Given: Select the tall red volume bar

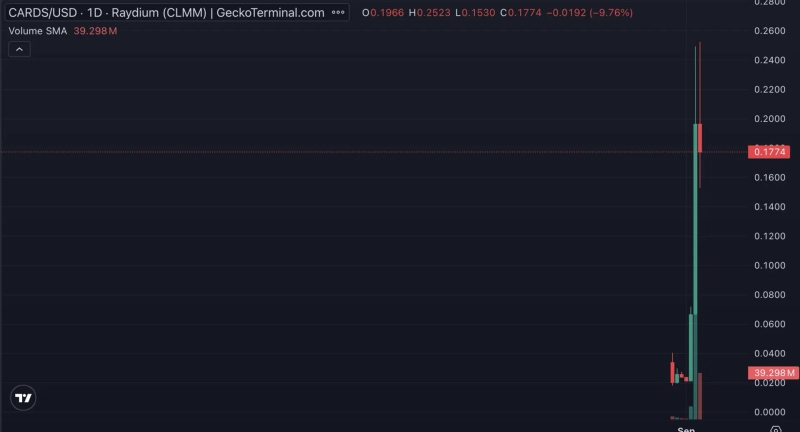Looking at the screenshot, I should 700,396.
